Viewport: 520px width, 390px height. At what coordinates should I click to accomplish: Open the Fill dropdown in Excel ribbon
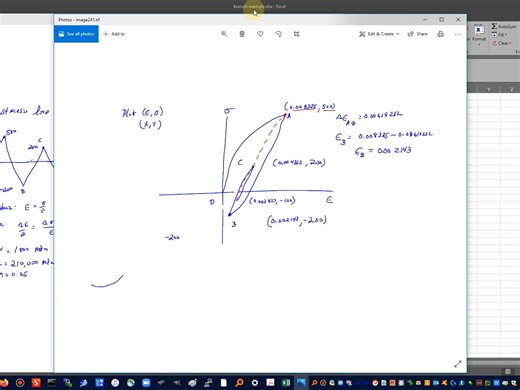click(499, 35)
